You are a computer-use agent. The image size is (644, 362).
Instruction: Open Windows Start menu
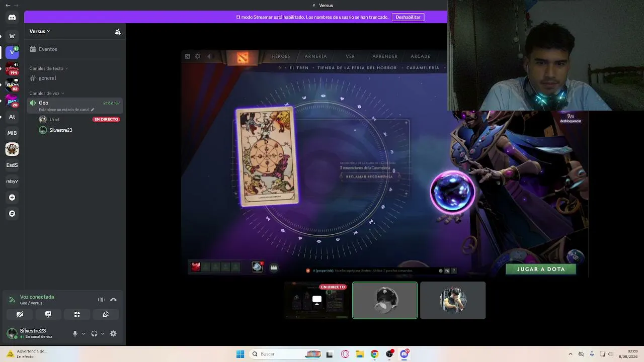point(240,354)
